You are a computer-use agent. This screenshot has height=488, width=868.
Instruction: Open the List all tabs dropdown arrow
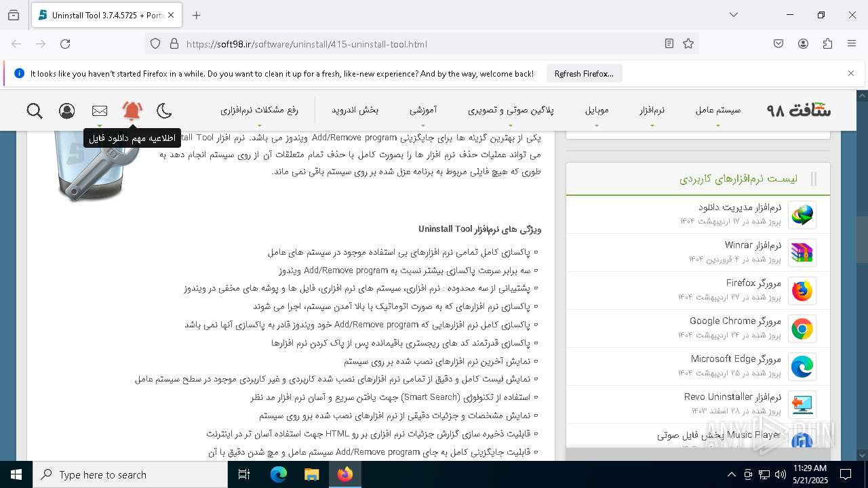[734, 15]
